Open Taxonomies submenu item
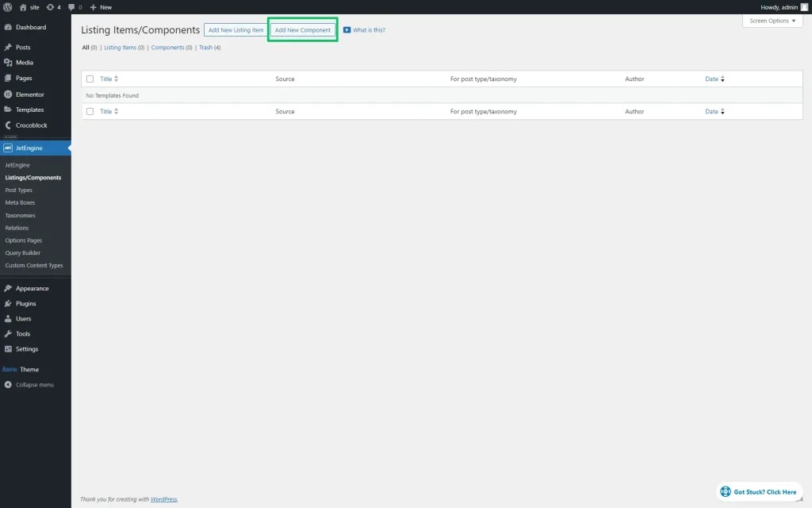The image size is (812, 508). (x=20, y=215)
